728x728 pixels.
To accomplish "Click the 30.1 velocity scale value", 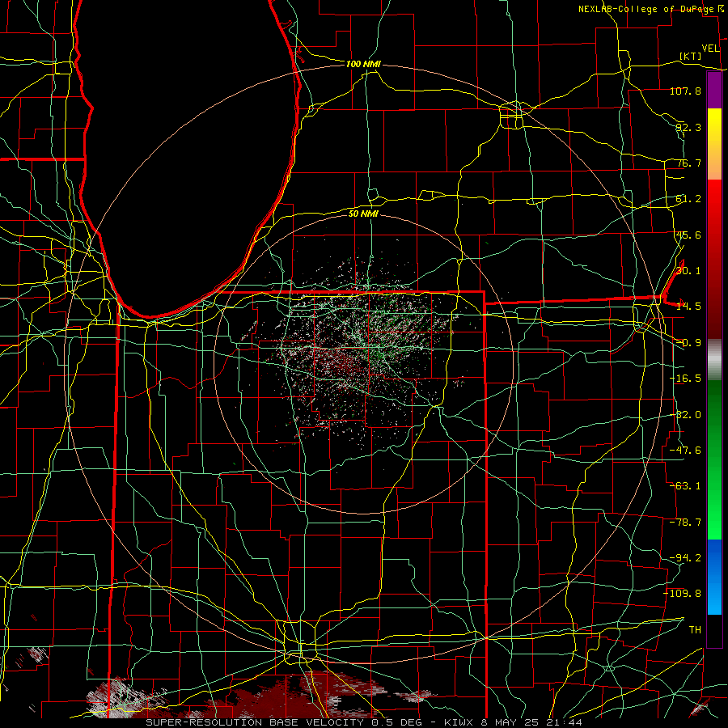I will [x=688, y=271].
